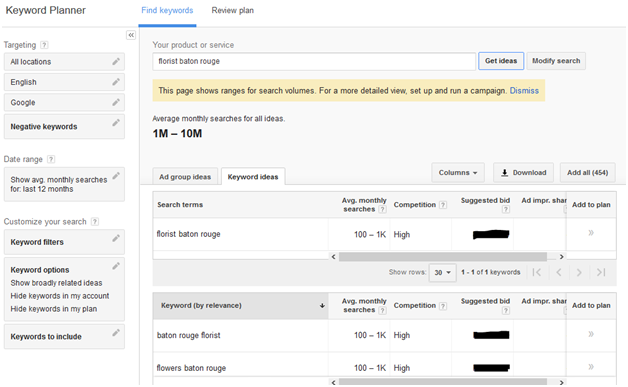The width and height of the screenshot is (628, 387).
Task: Open Keyword filters setting
Action: point(64,242)
